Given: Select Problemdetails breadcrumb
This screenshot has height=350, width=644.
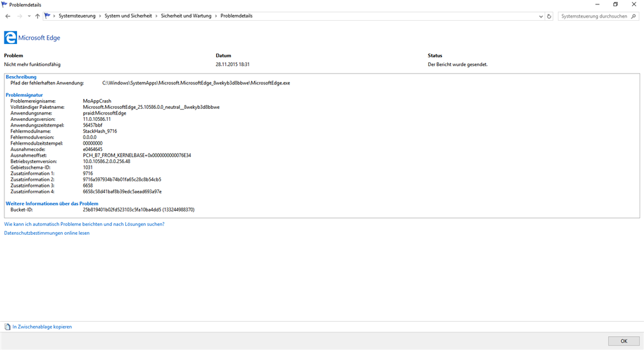Looking at the screenshot, I should [x=236, y=16].
